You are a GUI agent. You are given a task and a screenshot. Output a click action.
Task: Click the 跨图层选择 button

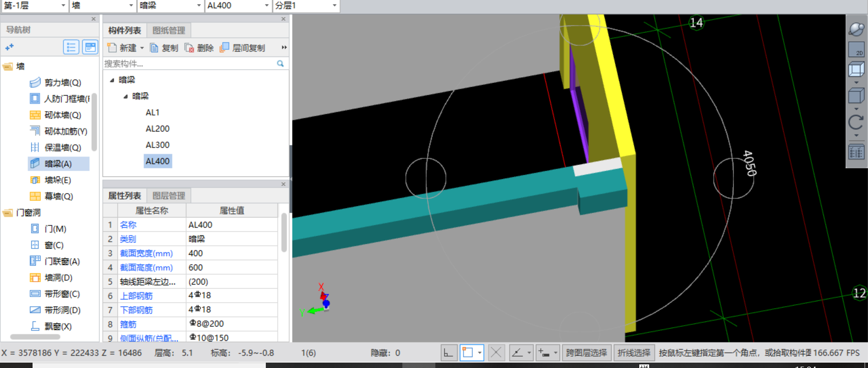586,353
